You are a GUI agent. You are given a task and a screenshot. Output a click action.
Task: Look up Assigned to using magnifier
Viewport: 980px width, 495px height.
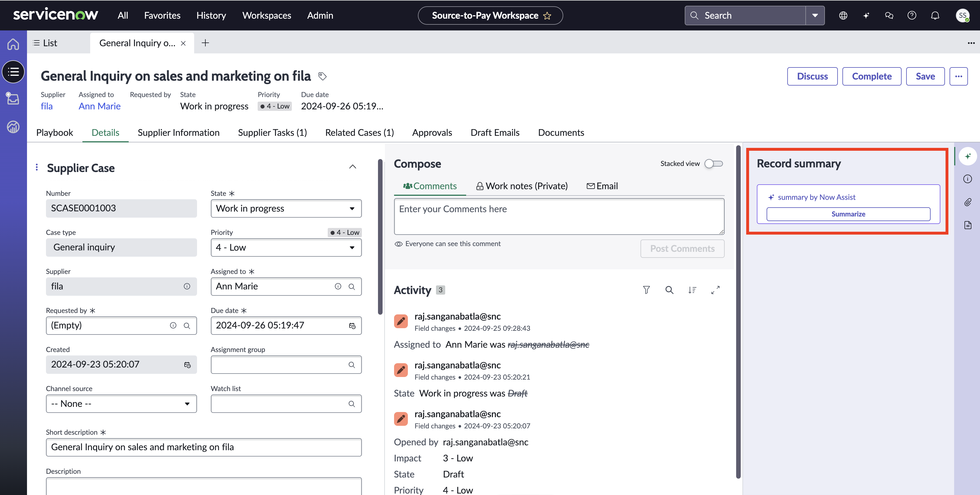coord(352,287)
